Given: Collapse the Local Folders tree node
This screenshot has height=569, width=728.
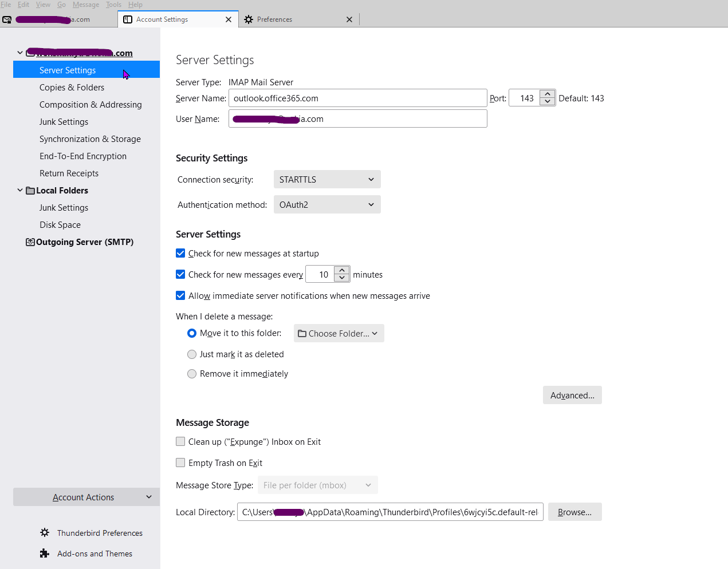Looking at the screenshot, I should pos(20,190).
